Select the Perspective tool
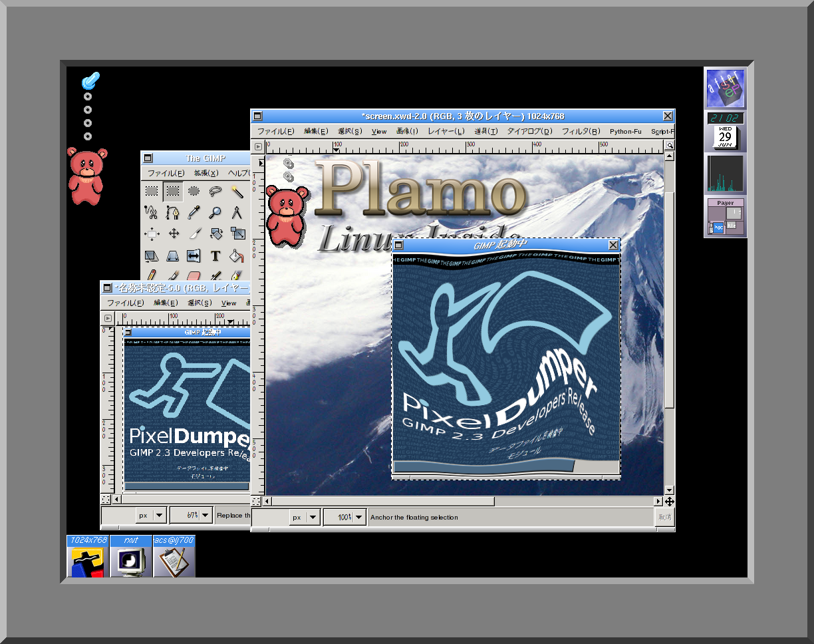 coord(173,255)
